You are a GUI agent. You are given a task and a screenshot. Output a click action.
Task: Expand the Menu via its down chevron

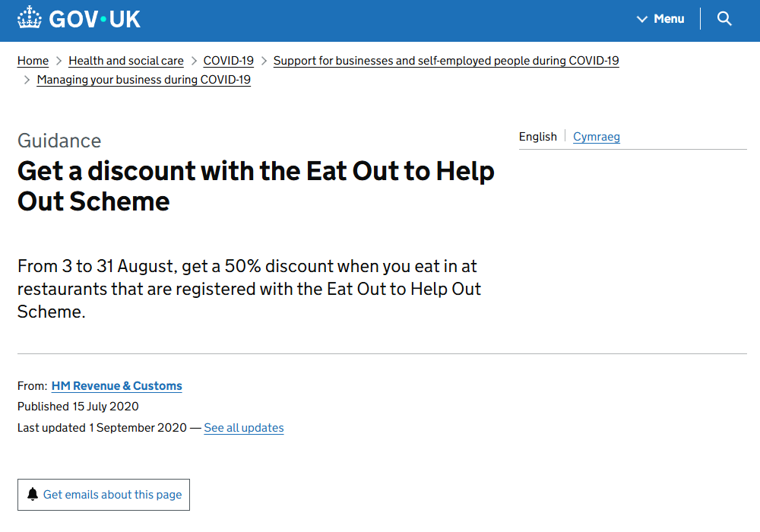point(642,18)
